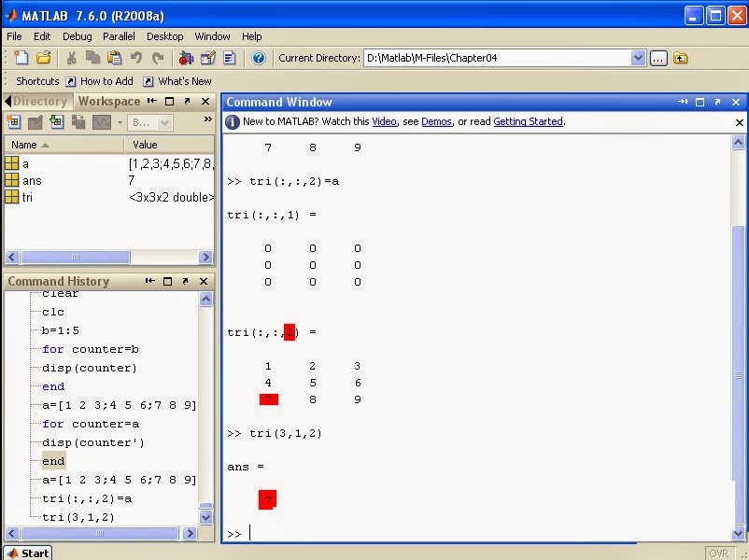Dismiss the New to MATLAB info bar
Viewport: 749px width, 560px height.
pos(739,122)
